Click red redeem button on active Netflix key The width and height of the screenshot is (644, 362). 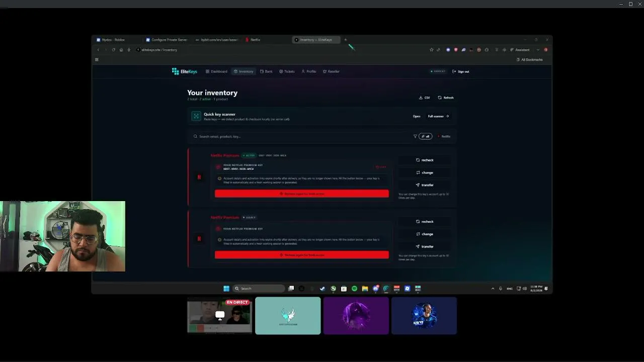[302, 194]
